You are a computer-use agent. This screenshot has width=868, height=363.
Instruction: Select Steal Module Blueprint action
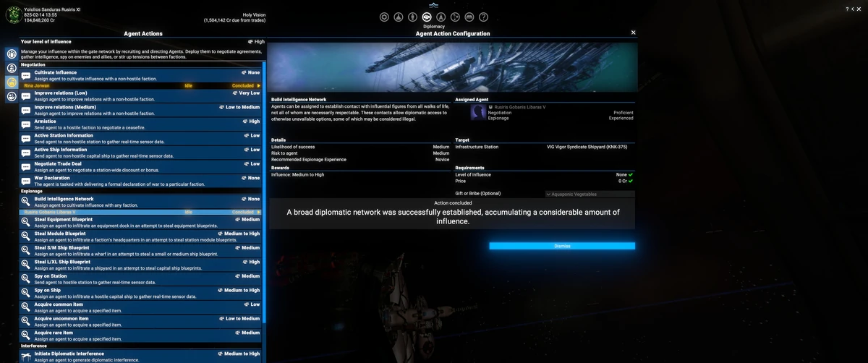pos(141,236)
